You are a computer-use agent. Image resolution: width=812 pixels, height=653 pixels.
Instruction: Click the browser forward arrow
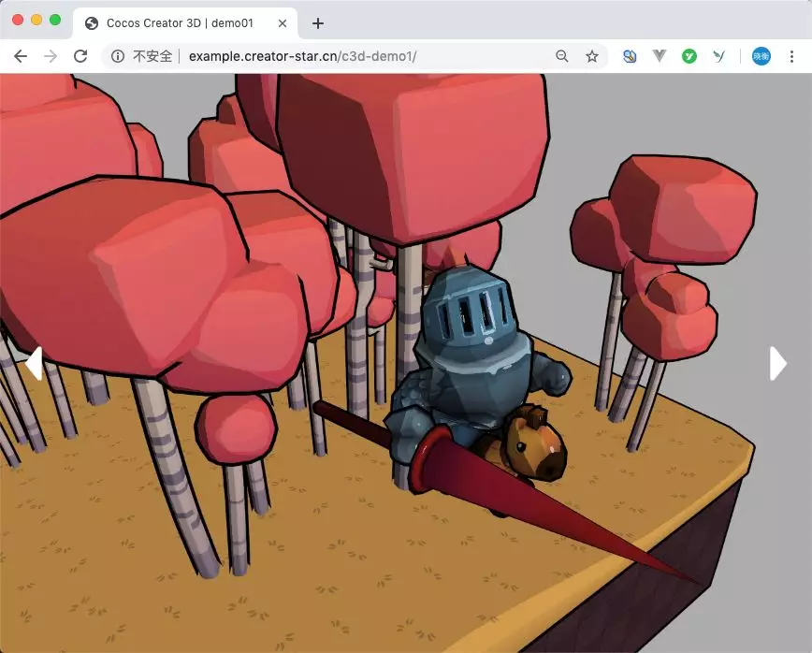[51, 56]
